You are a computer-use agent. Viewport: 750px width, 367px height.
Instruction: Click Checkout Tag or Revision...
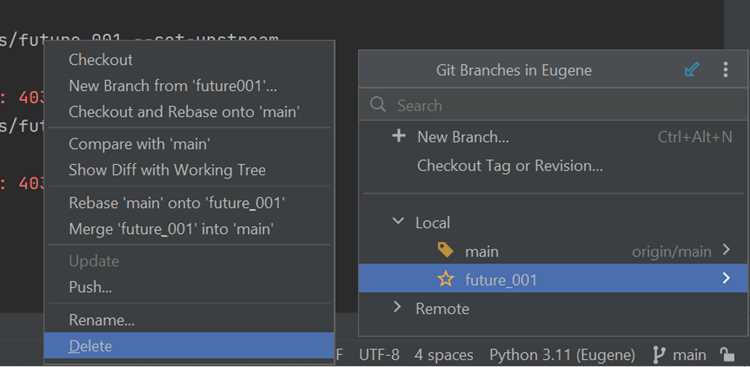click(x=553, y=166)
